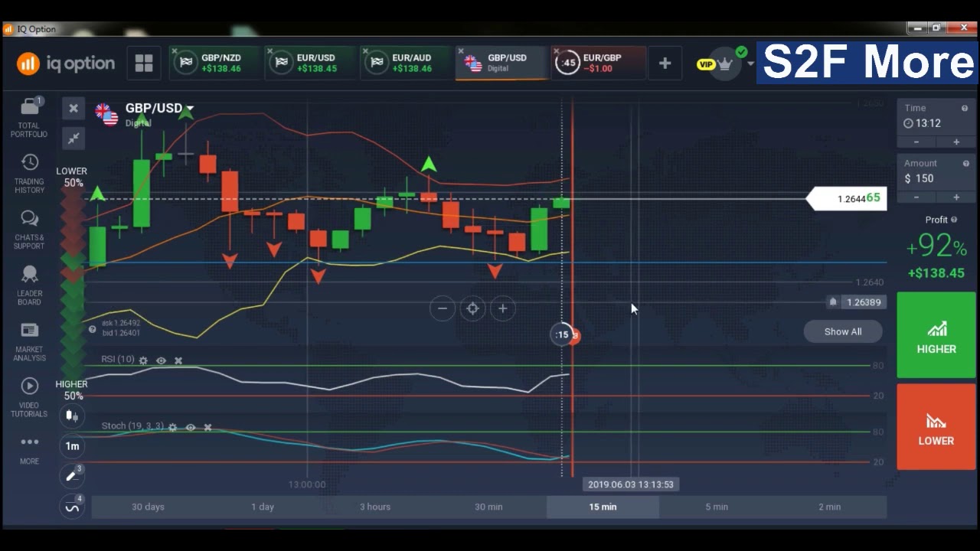Close the EUR/GBP tab
Image resolution: width=980 pixels, height=551 pixels.
(557, 51)
